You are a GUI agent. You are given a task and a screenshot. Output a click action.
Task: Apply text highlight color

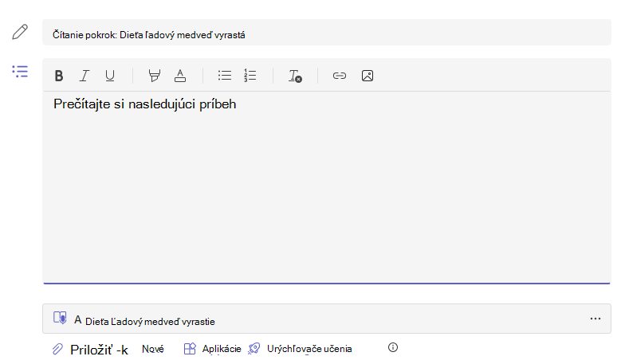pos(155,76)
